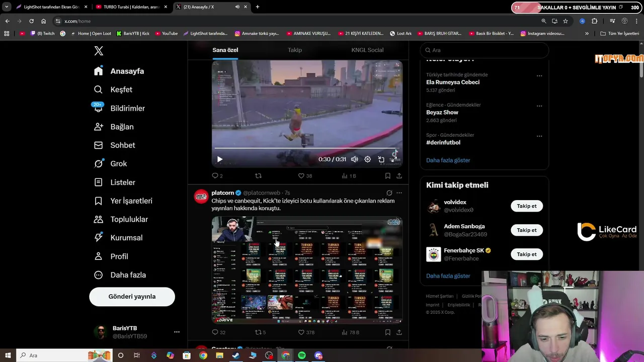Open video settings gear

point(368,159)
